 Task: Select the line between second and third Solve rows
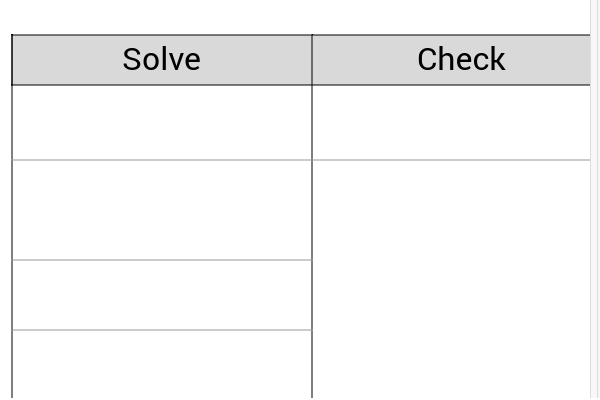(x=162, y=260)
